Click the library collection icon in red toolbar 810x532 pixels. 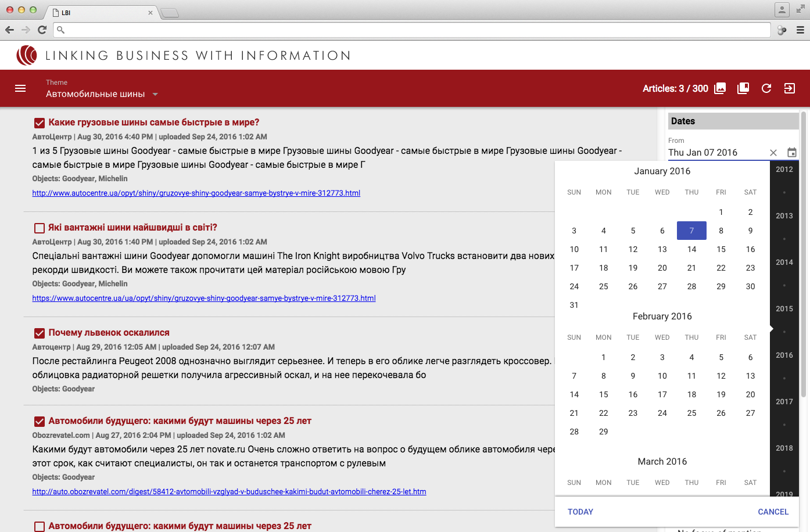(x=743, y=88)
